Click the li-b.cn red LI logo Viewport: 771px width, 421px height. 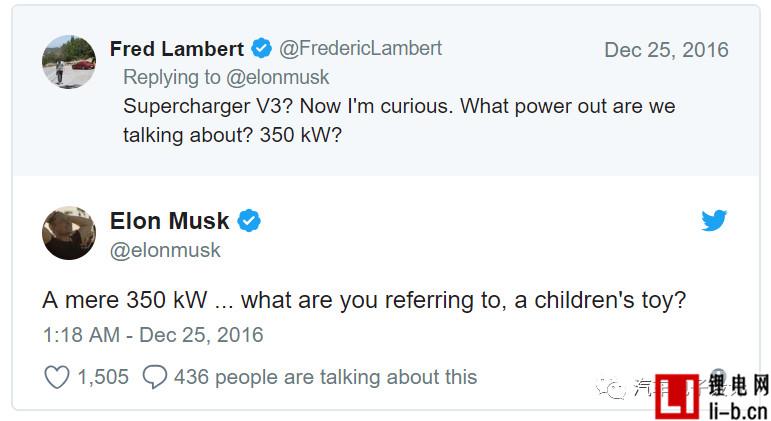677,396
